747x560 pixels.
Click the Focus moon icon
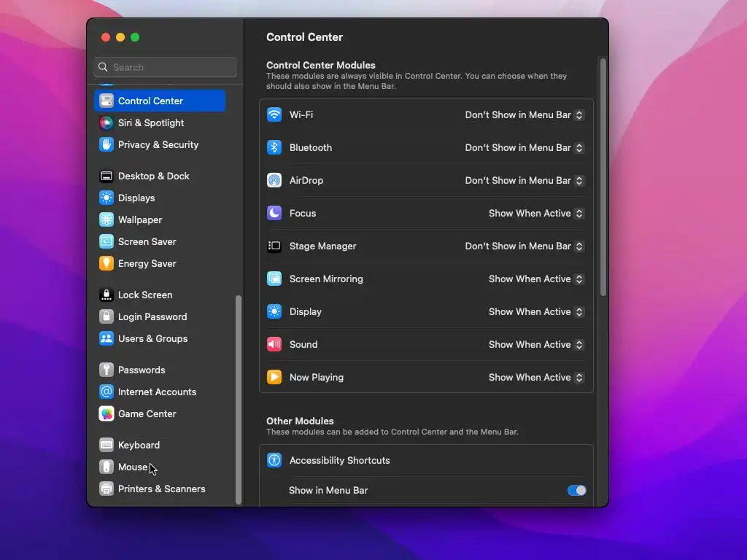(x=274, y=214)
